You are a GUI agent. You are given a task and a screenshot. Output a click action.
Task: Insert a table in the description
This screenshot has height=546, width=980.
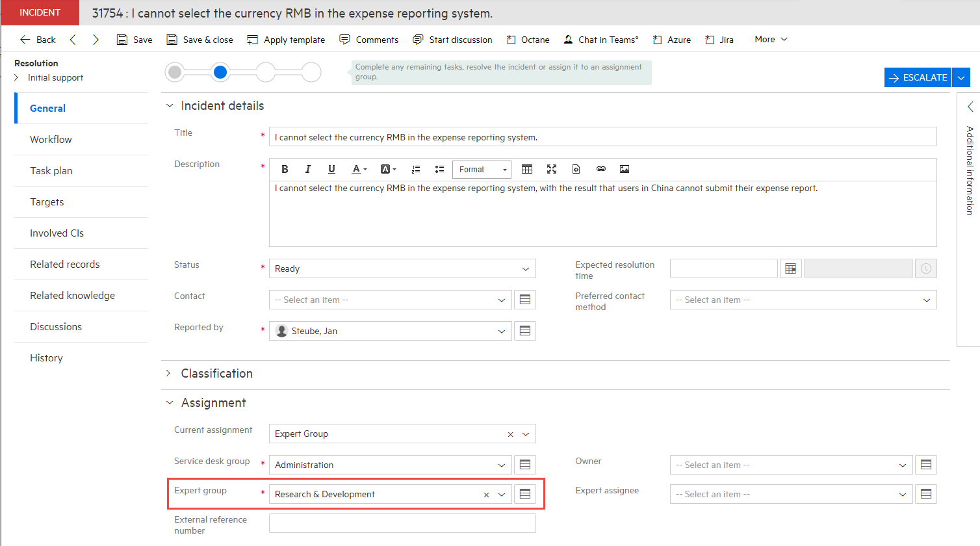(527, 169)
